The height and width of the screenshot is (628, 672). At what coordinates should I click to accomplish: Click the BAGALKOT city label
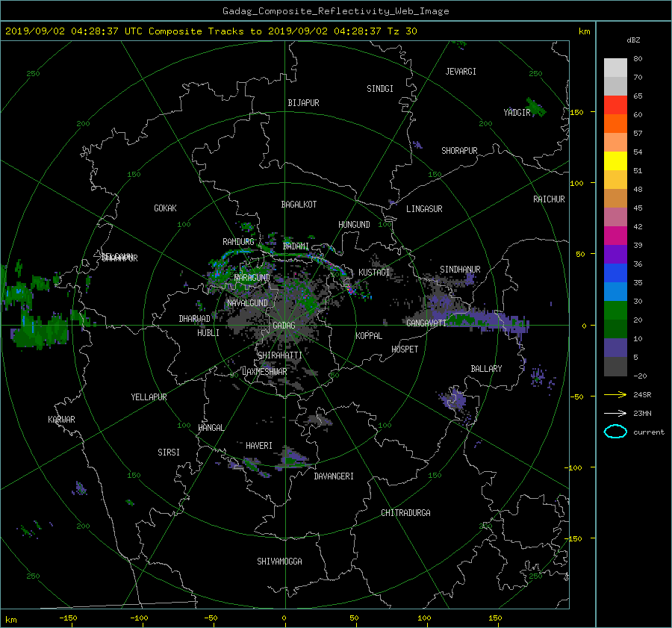[x=299, y=205]
